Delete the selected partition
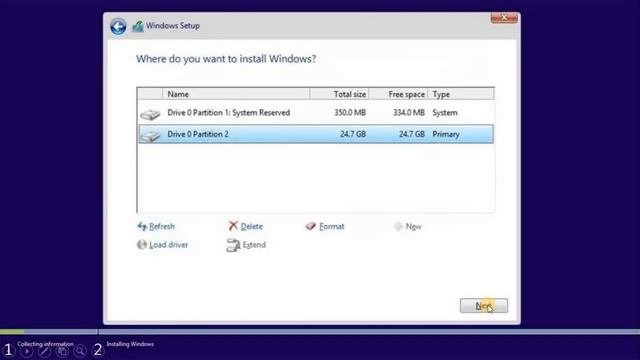 tap(251, 226)
